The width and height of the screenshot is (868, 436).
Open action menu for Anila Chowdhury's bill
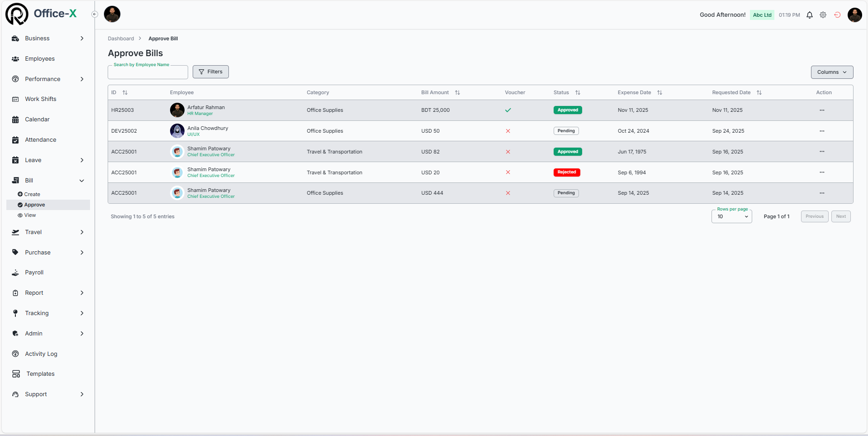coord(822,131)
